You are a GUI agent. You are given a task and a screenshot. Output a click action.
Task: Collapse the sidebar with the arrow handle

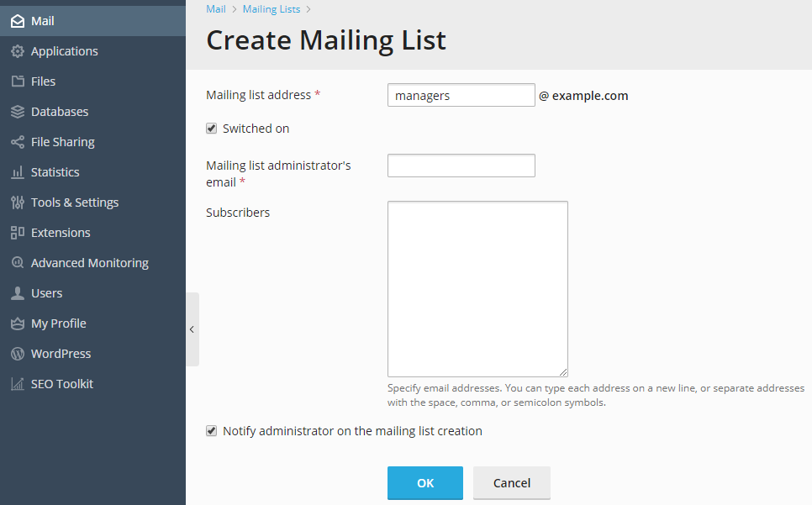[192, 329]
